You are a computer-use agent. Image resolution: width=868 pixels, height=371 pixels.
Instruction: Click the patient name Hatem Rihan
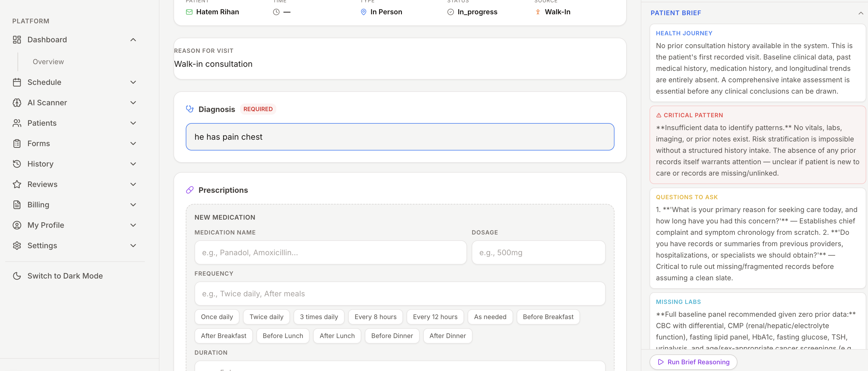217,12
